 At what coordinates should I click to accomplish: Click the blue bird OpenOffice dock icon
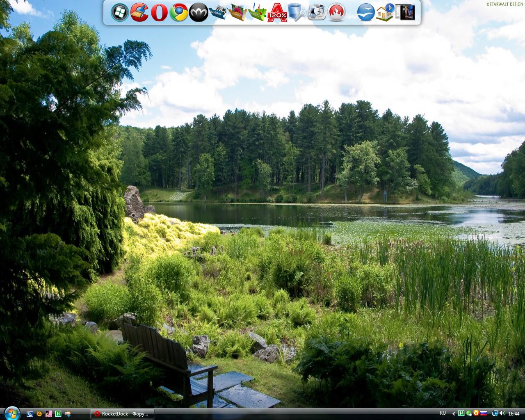tap(365, 12)
